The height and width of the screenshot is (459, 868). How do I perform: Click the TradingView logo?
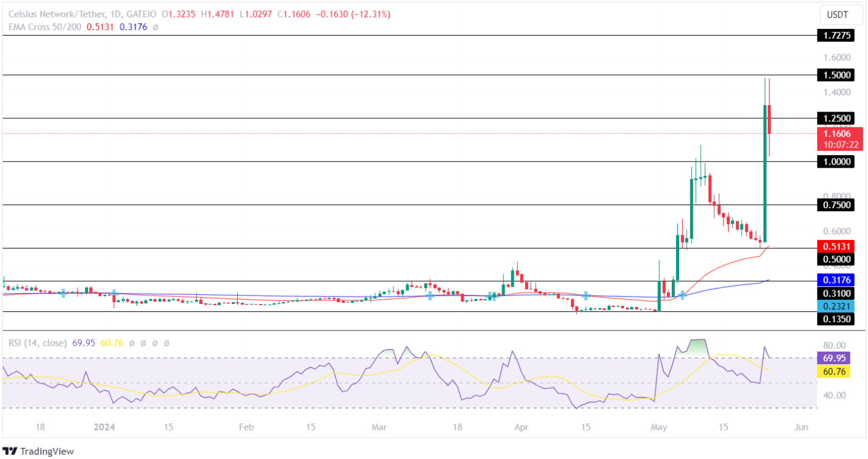pos(38,451)
